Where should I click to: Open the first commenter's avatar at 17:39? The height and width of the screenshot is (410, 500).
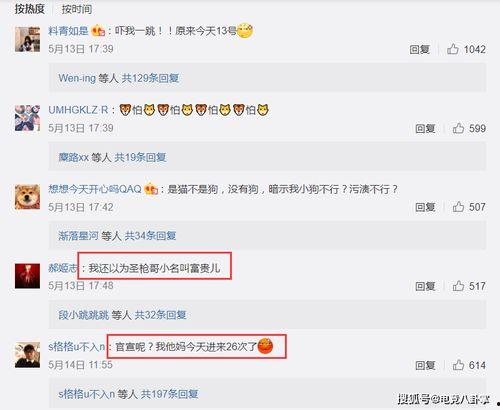tap(28, 39)
